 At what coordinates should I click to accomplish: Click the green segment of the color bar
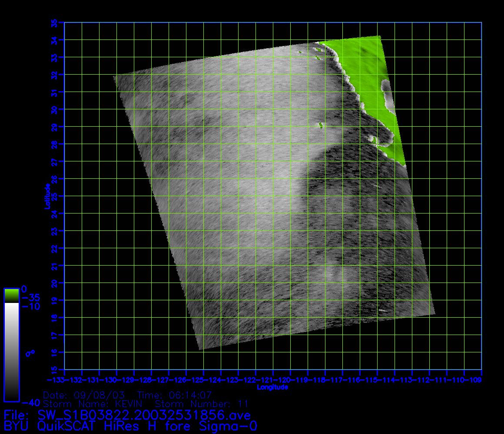pyautogui.click(x=11, y=296)
